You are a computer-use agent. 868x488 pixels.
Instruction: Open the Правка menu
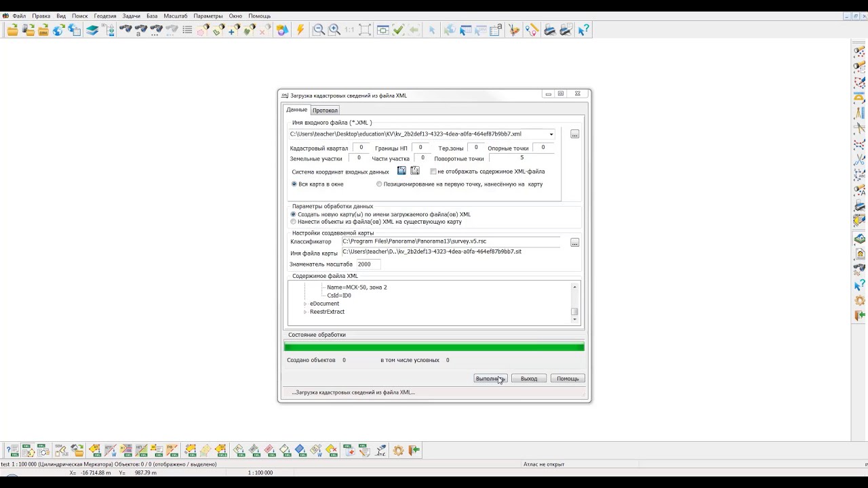(x=41, y=16)
